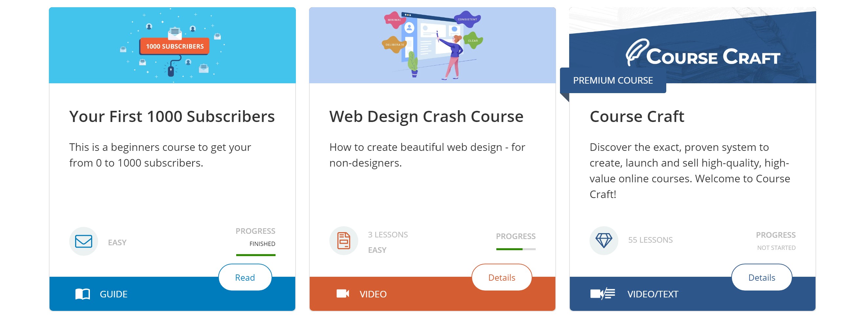Screen dimensions: 868x322
Task: Open Details for the Course Craft course
Action: pyautogui.click(x=761, y=277)
